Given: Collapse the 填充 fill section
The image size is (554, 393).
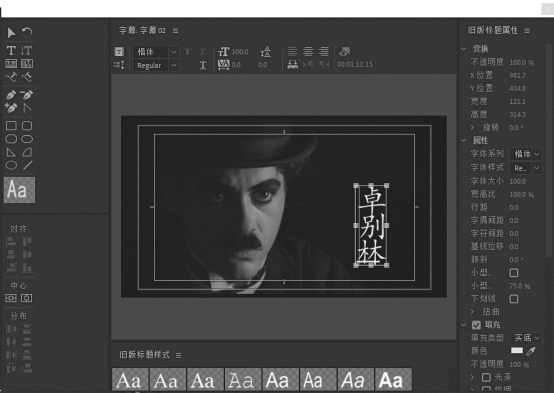Looking at the screenshot, I should click(x=464, y=325).
